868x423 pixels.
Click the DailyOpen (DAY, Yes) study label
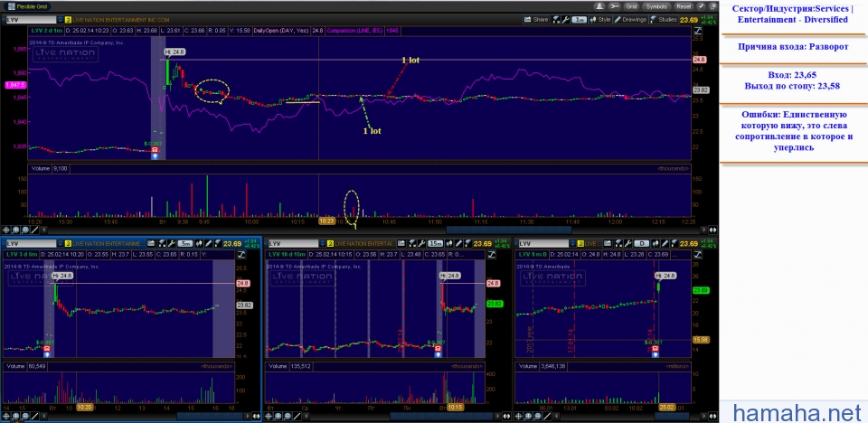pos(280,30)
